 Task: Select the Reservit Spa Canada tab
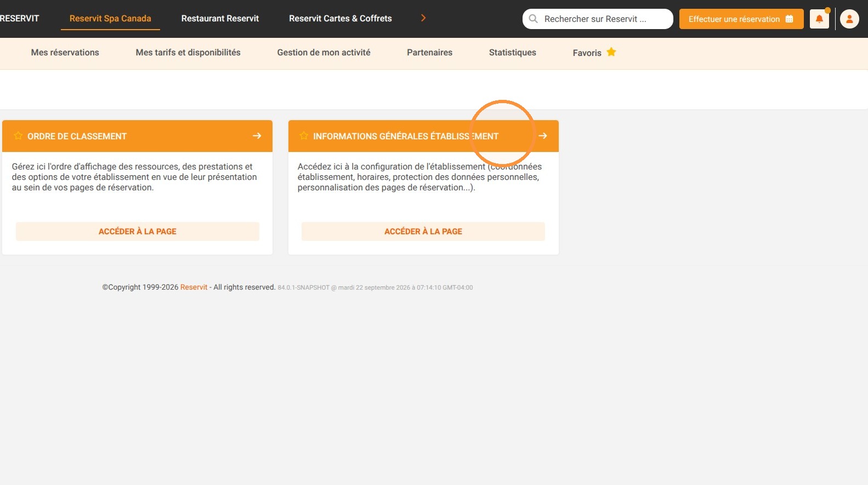point(110,19)
